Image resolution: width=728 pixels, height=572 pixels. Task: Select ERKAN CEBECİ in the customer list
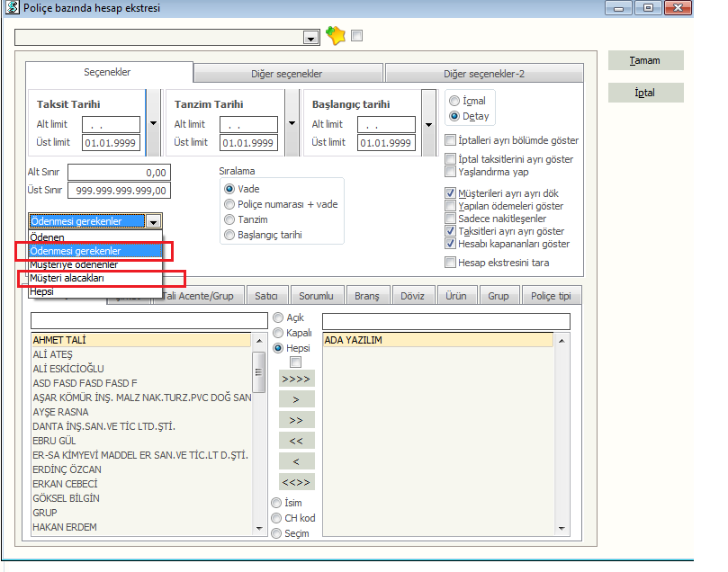(67, 484)
